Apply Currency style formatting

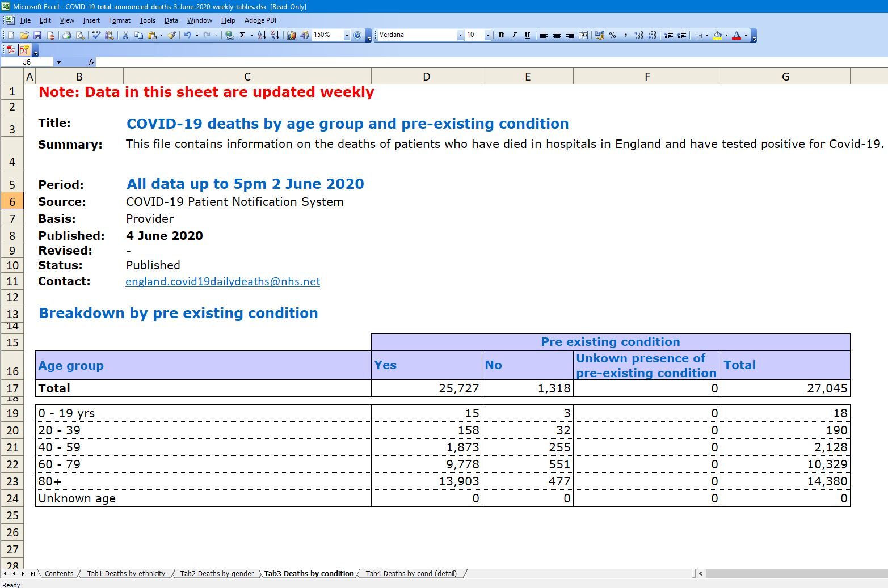(x=599, y=35)
